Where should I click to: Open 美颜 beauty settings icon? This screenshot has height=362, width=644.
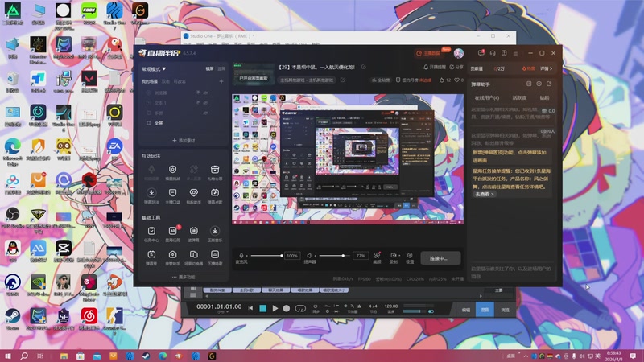coord(377,257)
